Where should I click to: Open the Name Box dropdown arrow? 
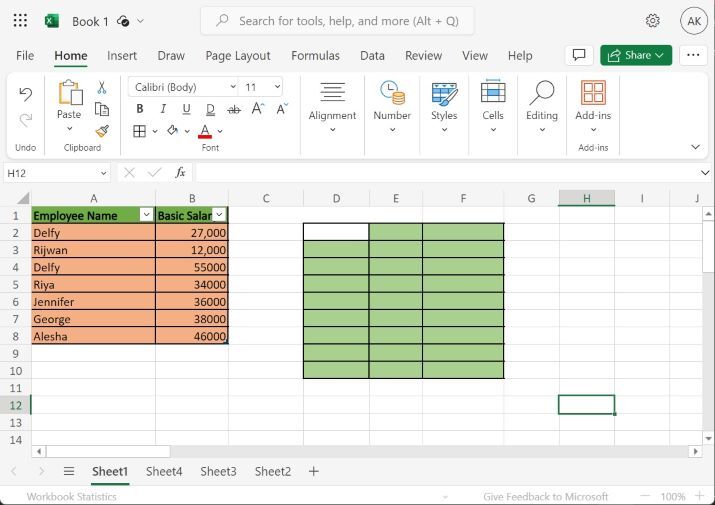pos(104,173)
